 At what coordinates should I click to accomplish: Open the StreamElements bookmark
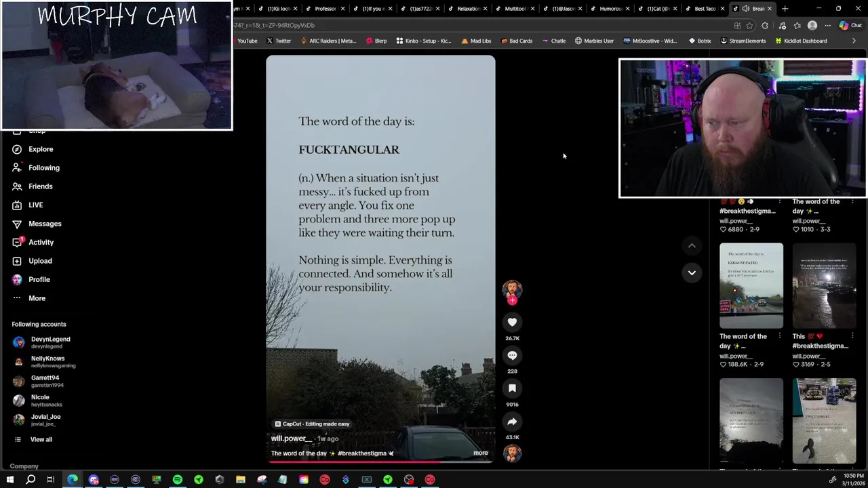pos(743,41)
